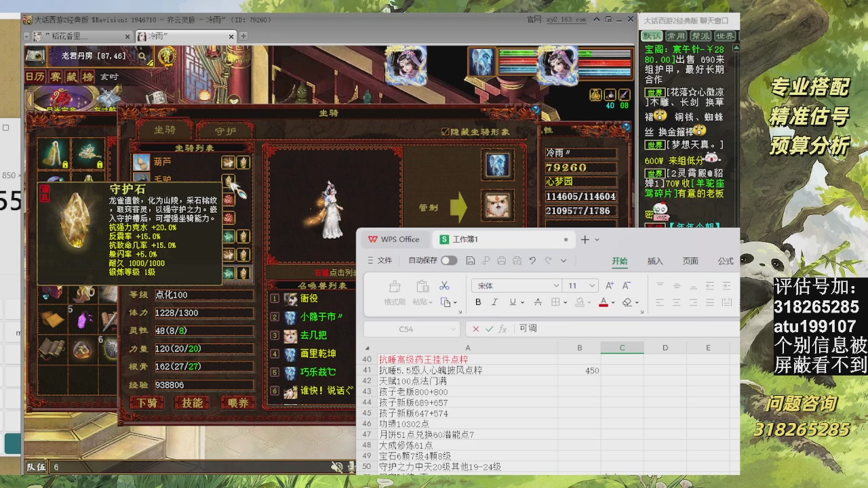Viewport: 868px width, 488px height.
Task: Increase font size with the A+ icon
Action: [x=610, y=285]
